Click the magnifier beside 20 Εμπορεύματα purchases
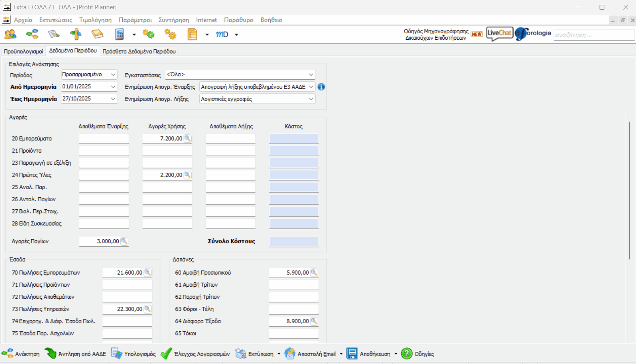636x364 pixels. [187, 138]
